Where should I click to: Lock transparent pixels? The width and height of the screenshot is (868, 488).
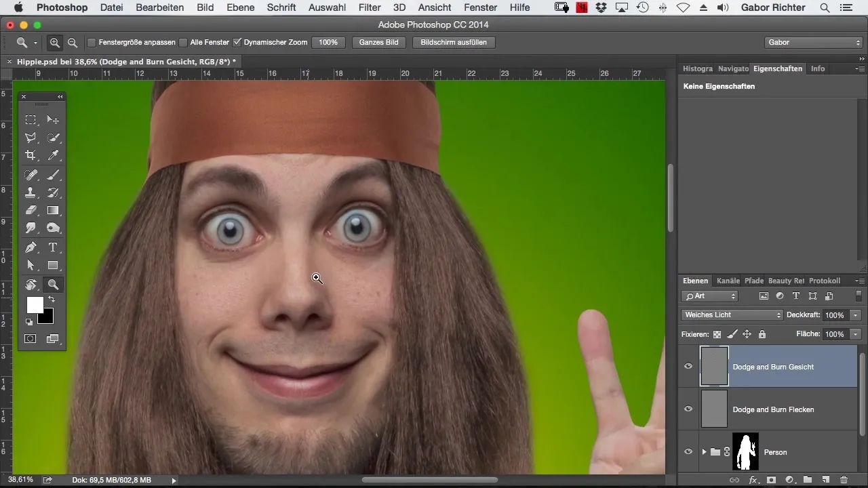pyautogui.click(x=717, y=334)
